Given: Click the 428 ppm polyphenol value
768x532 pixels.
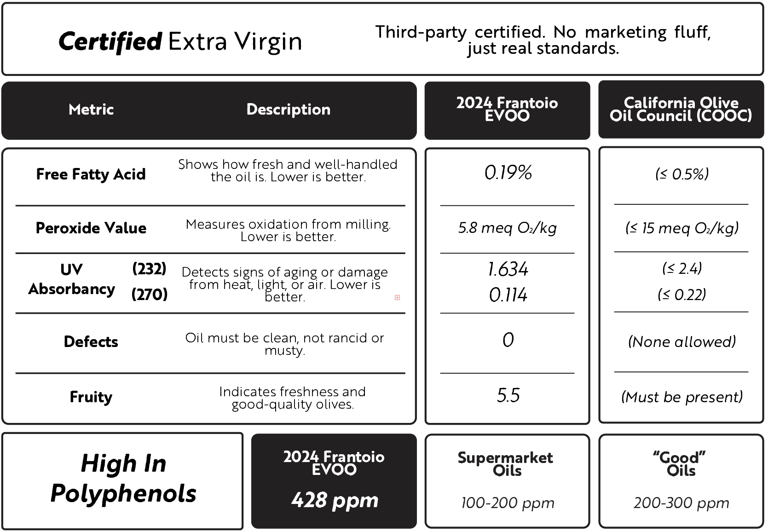Looking at the screenshot, I should click(x=335, y=500).
